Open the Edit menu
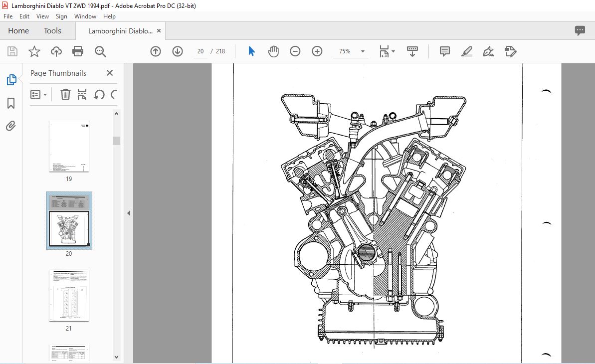Image resolution: width=595 pixels, height=364 pixels. coord(24,16)
